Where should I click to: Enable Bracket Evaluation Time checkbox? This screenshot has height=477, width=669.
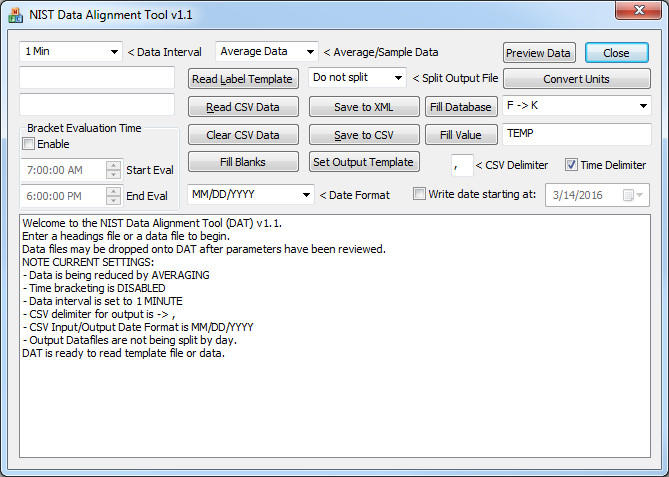point(29,144)
